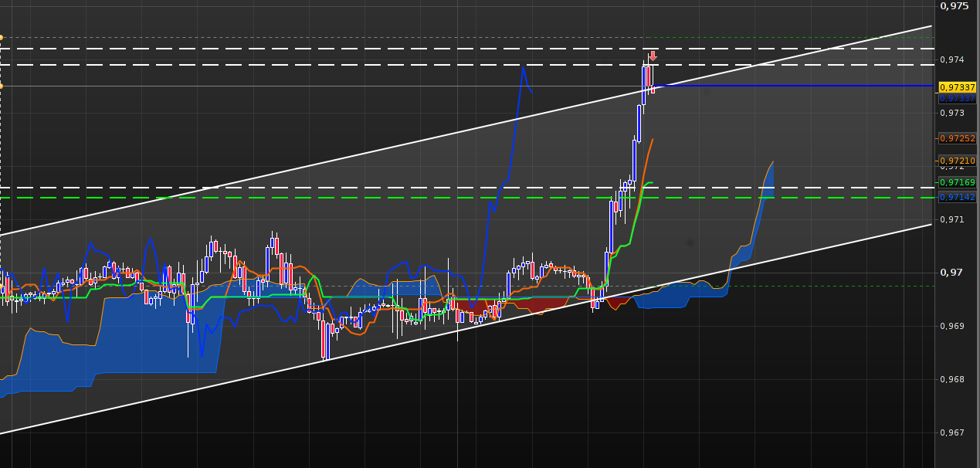
Task: Click the 0,975 price axis label
Action: pyautogui.click(x=954, y=5)
